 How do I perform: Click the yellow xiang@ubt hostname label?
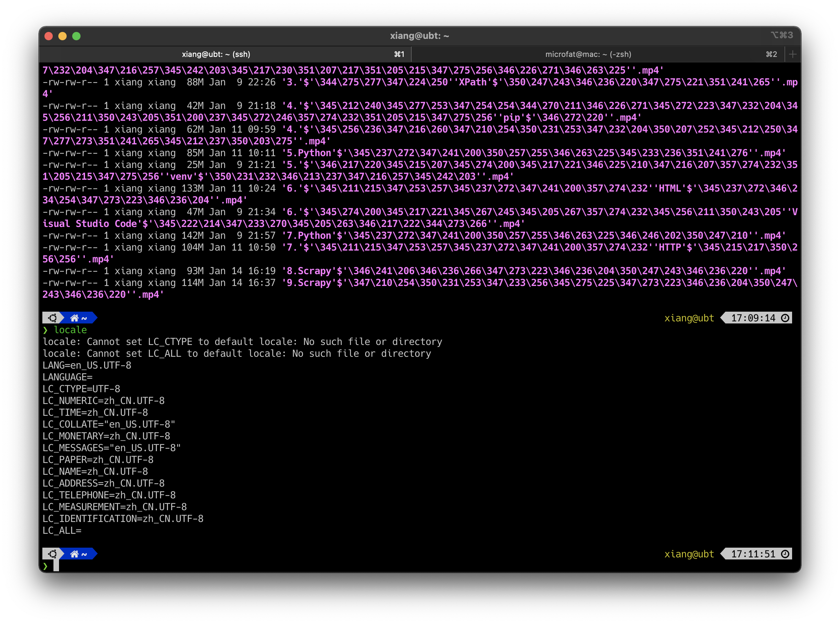click(x=689, y=318)
